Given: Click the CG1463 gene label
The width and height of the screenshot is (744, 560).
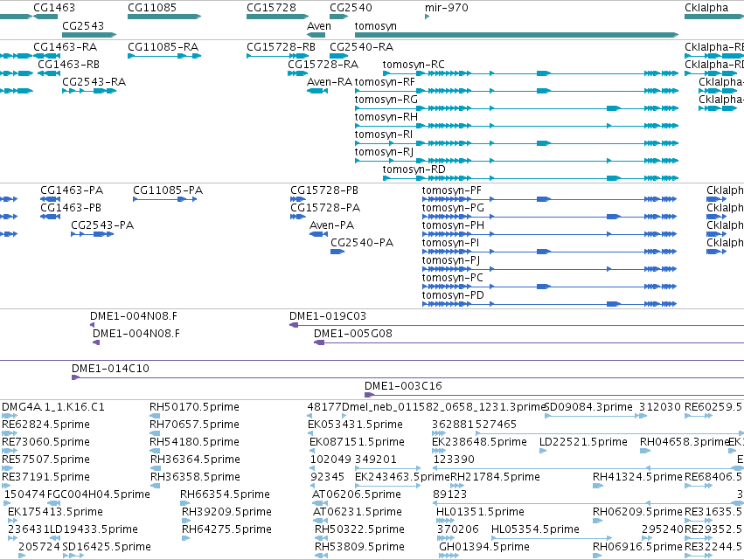Looking at the screenshot, I should click(x=53, y=8).
